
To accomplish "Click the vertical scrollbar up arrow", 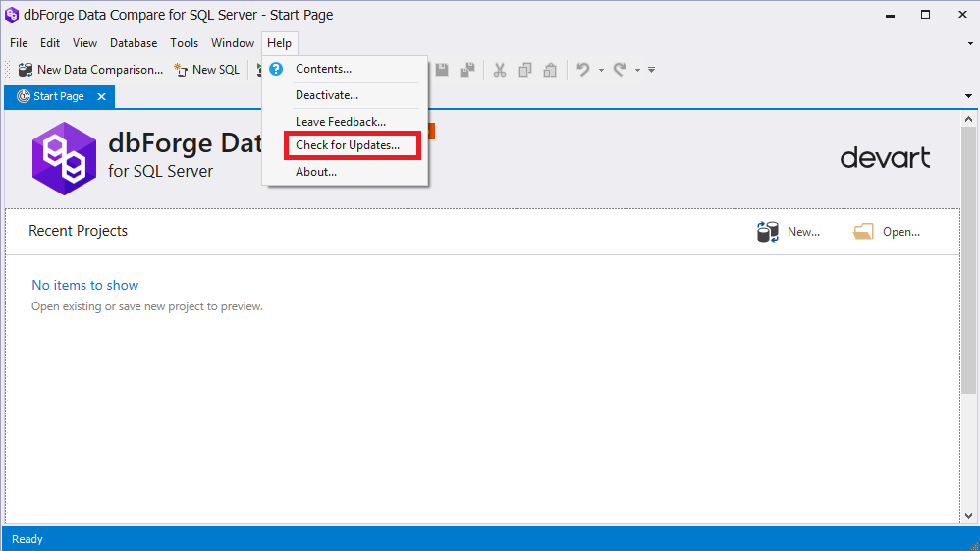I will click(x=969, y=119).
